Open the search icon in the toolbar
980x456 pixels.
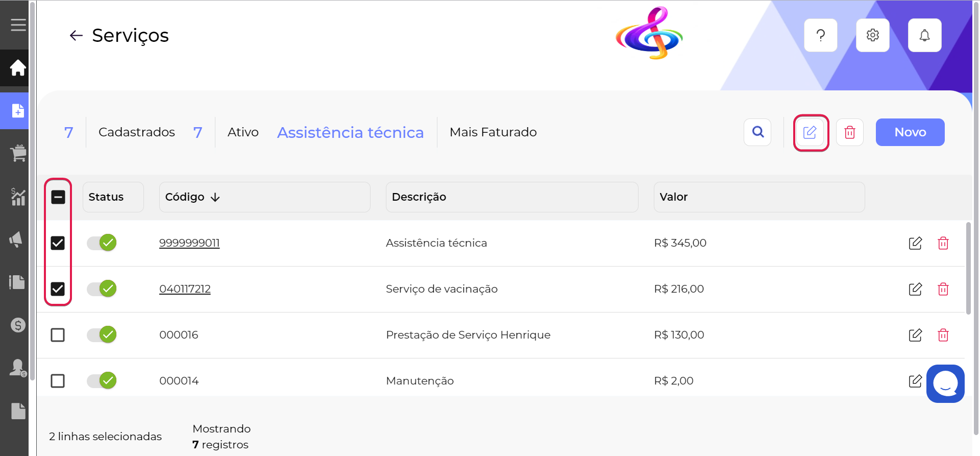[x=757, y=132]
